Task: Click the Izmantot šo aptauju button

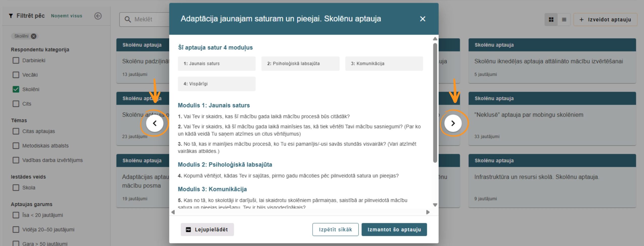Action: tap(394, 229)
